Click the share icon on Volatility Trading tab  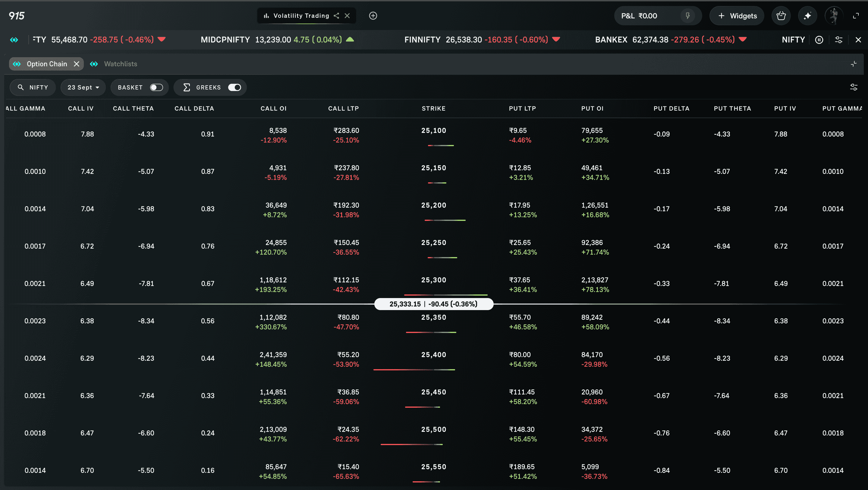coord(336,16)
